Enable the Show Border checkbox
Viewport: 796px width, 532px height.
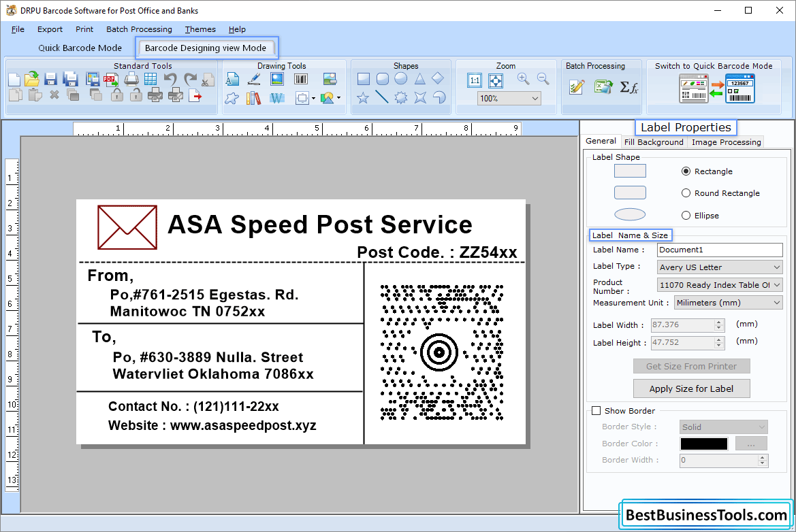(596, 411)
